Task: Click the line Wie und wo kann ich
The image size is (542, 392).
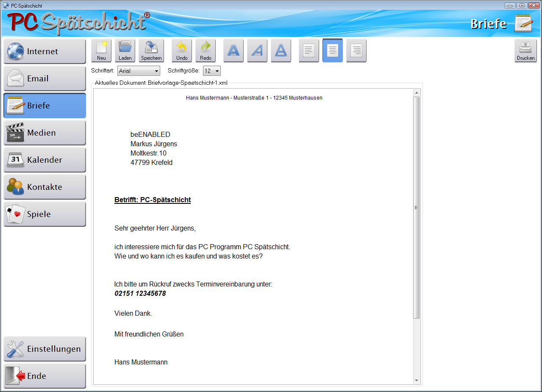Action: (x=189, y=256)
